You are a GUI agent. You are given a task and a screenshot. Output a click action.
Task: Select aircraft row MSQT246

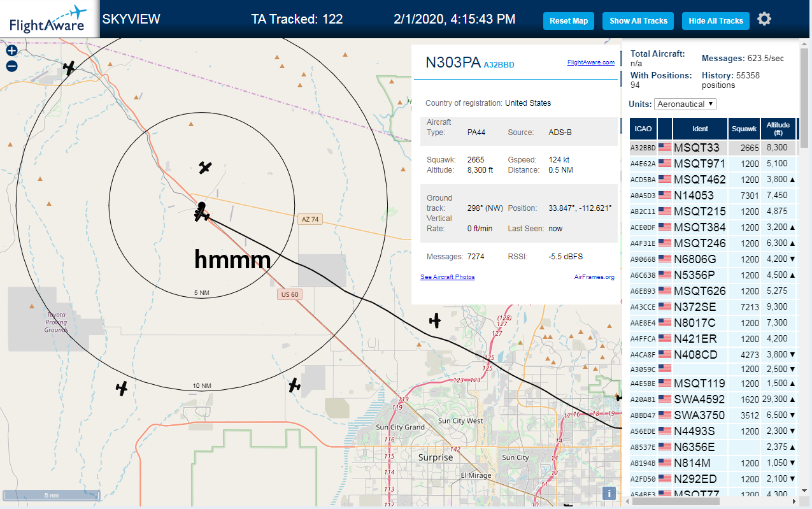[713, 243]
